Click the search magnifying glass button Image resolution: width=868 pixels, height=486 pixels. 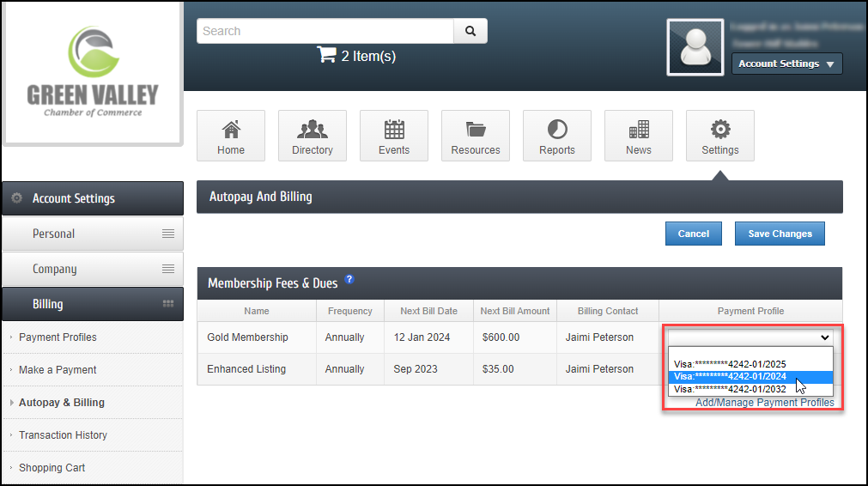pyautogui.click(x=470, y=31)
